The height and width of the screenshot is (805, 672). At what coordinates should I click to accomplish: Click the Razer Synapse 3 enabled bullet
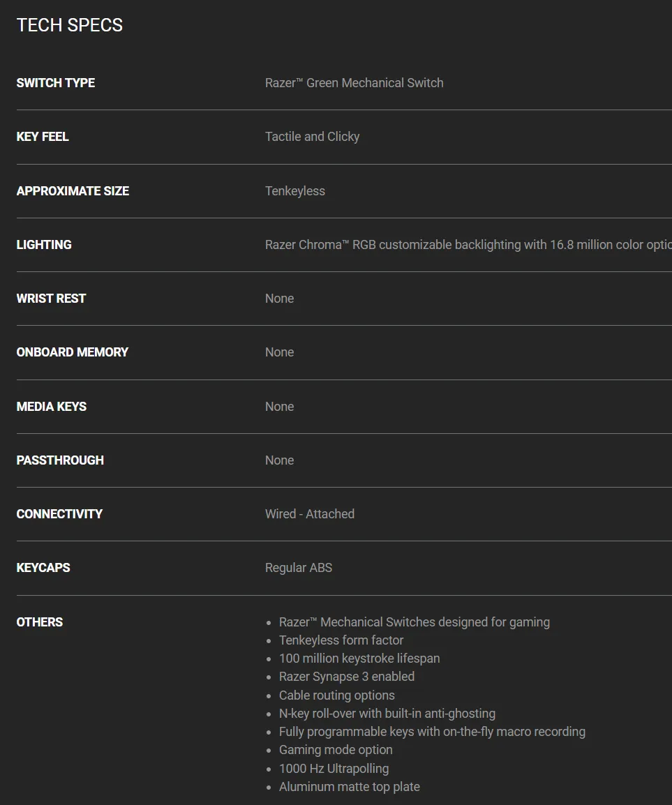click(x=347, y=677)
